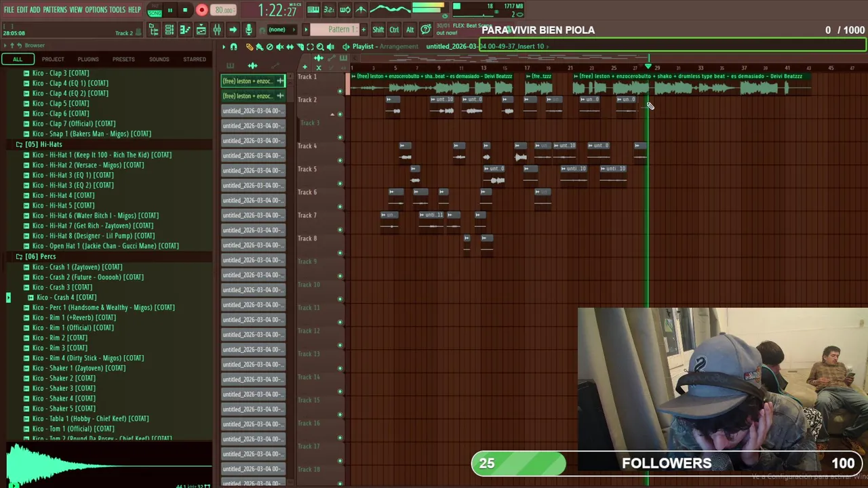This screenshot has height=488, width=868.
Task: Open the Browser options arrow
Action: tap(4, 45)
